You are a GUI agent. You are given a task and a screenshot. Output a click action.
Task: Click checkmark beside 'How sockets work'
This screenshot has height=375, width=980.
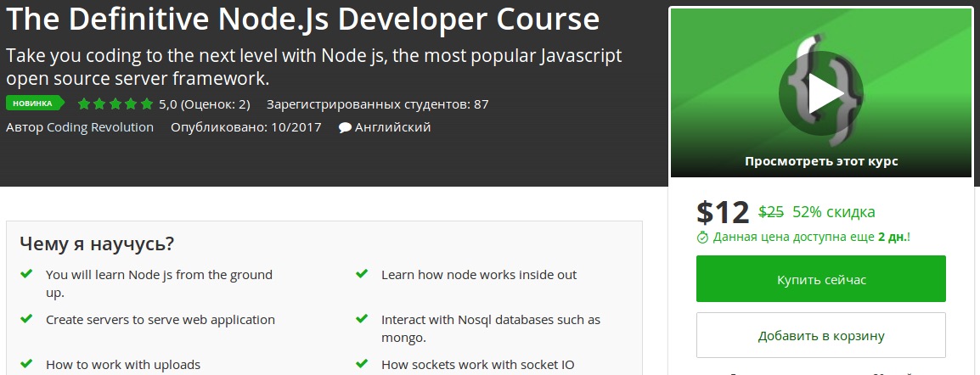(361, 362)
